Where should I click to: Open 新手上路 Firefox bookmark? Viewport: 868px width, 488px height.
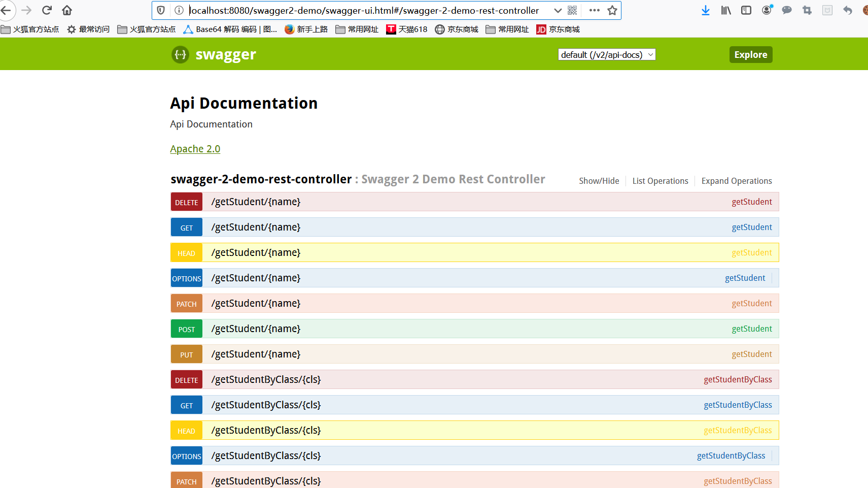(x=306, y=29)
